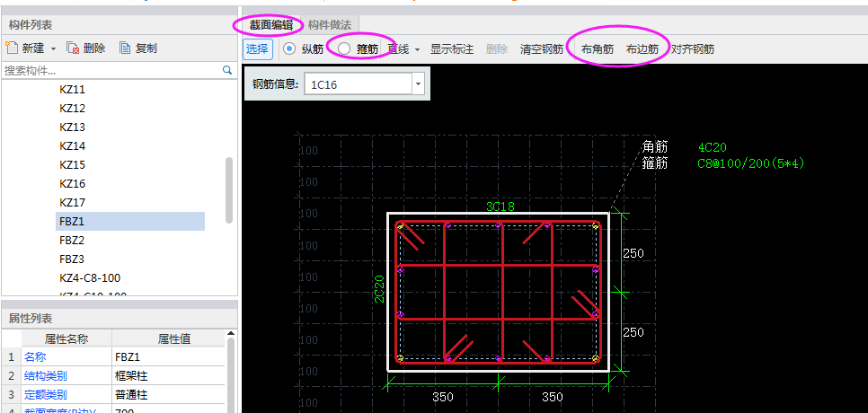Click the 4C20 corner rebar annotation
This screenshot has height=413, width=868.
713,147
